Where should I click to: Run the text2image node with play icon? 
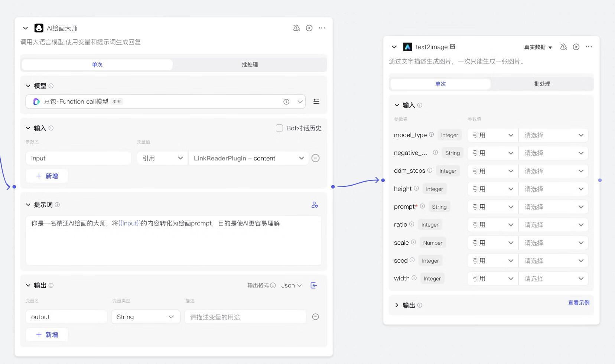[x=576, y=47]
